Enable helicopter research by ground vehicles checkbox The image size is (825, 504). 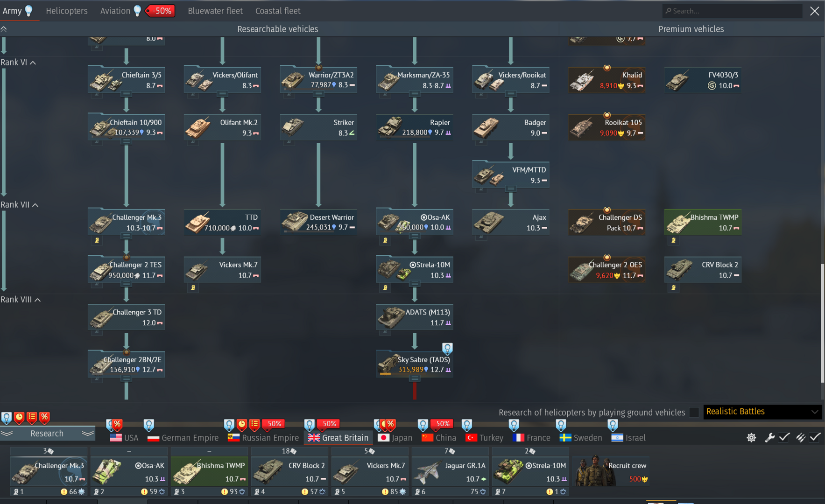click(x=694, y=412)
